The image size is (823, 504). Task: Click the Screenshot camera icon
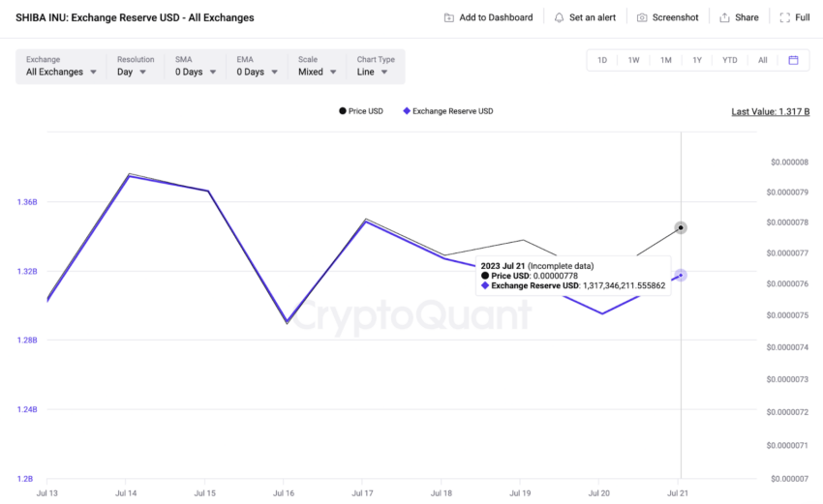tap(642, 17)
